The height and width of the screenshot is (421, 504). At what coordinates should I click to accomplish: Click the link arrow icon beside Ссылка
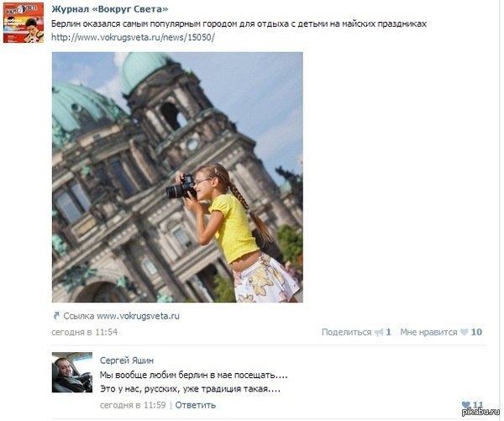56,316
